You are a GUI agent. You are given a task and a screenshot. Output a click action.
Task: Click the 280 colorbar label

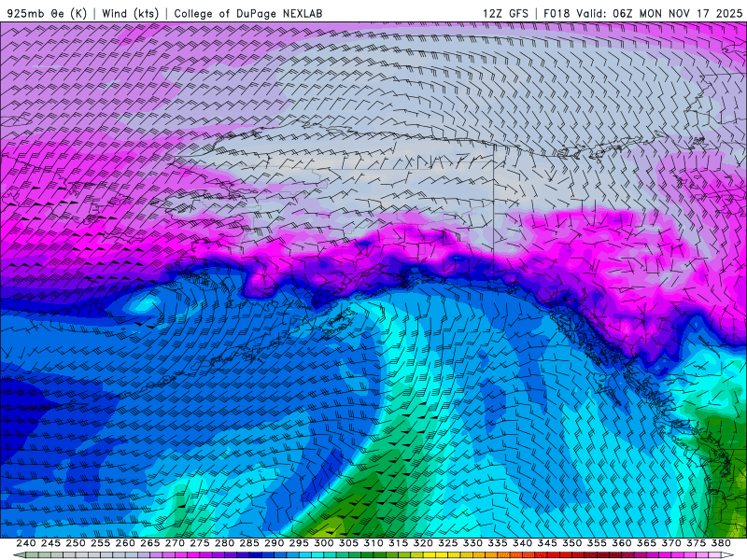click(x=224, y=543)
